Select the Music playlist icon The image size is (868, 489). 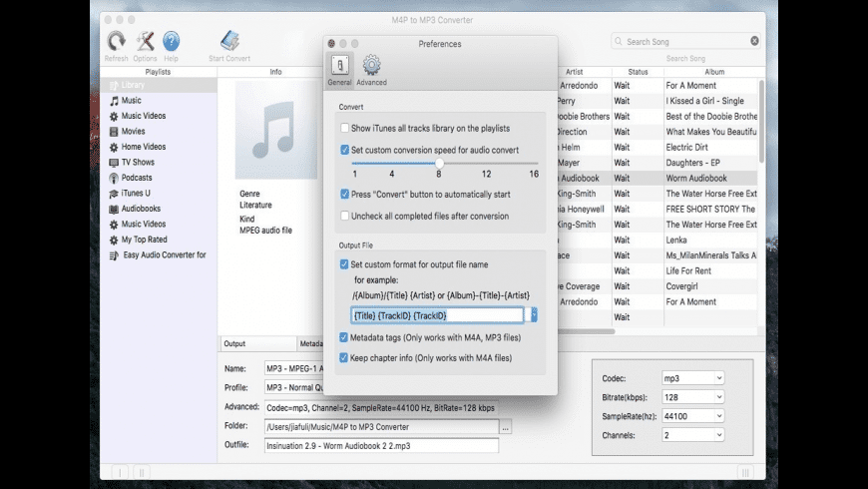click(x=114, y=101)
